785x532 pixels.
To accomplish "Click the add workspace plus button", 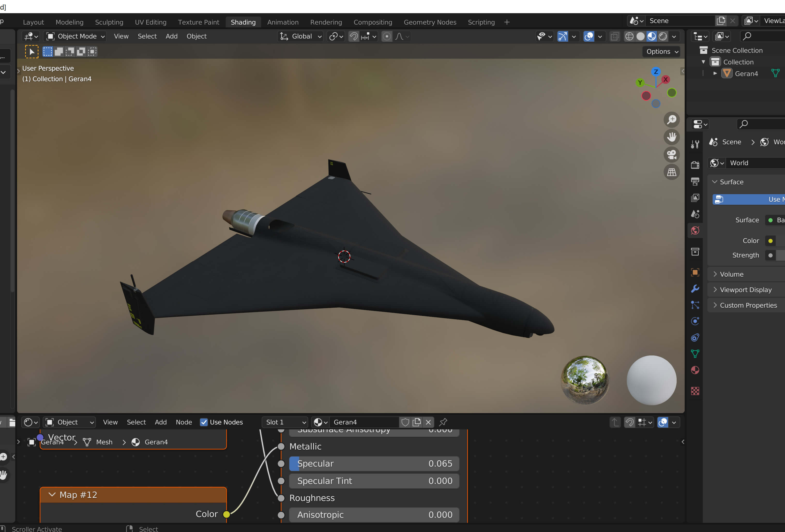I will (507, 22).
